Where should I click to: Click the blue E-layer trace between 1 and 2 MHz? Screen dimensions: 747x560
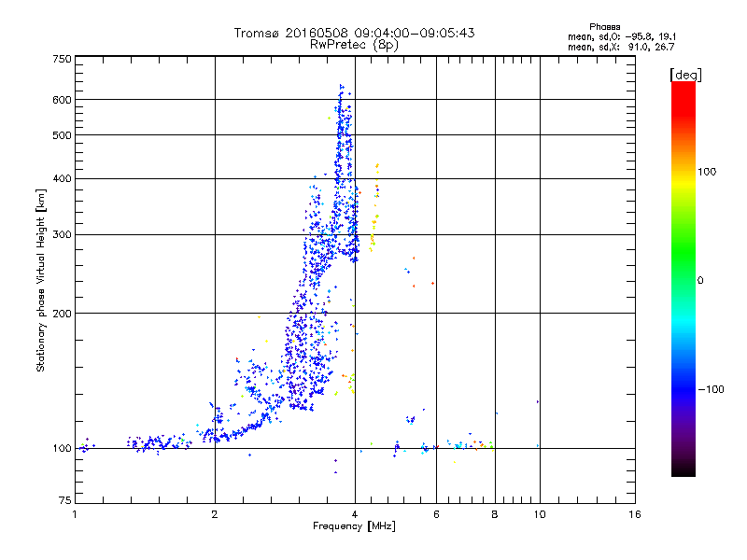tap(160, 443)
